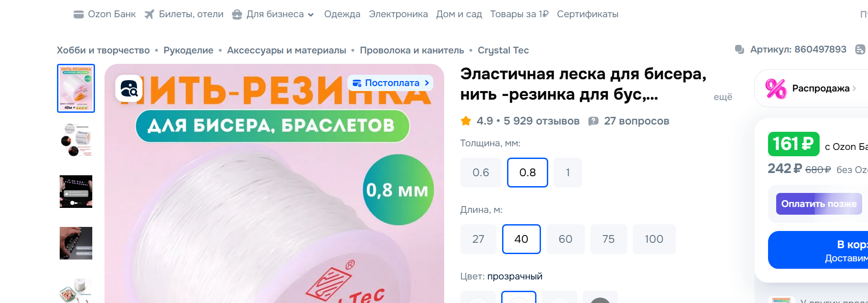Click the Оплатить позже button
This screenshot has height=303, width=868.
[x=819, y=204]
